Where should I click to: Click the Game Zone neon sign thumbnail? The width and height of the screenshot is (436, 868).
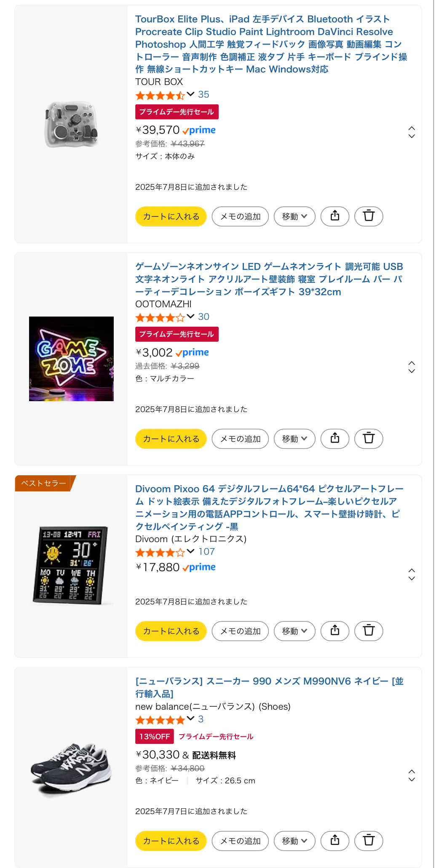point(71,359)
